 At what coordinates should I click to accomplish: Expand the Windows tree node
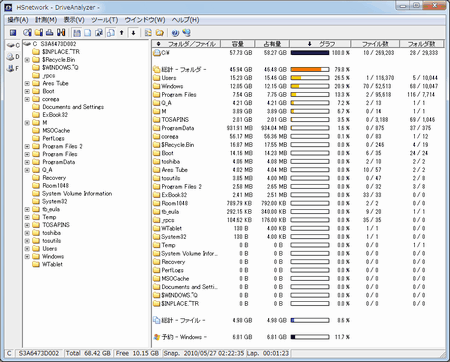click(x=27, y=257)
